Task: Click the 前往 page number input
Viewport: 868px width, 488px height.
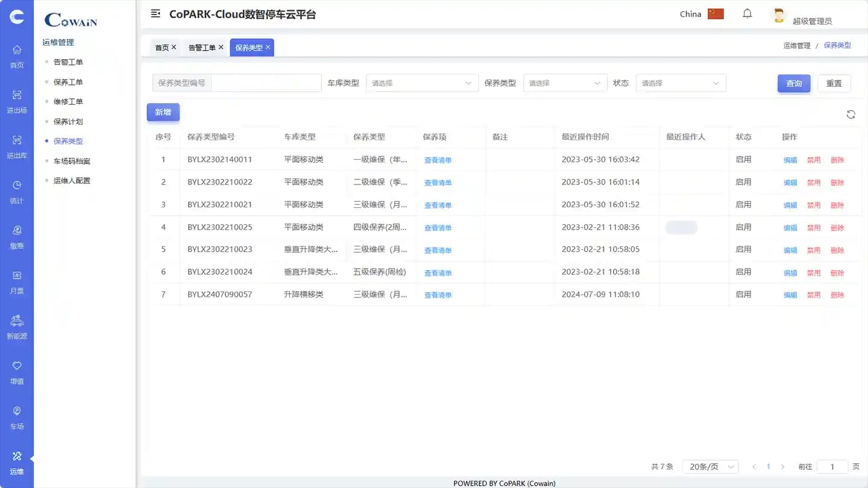Action: point(832,467)
